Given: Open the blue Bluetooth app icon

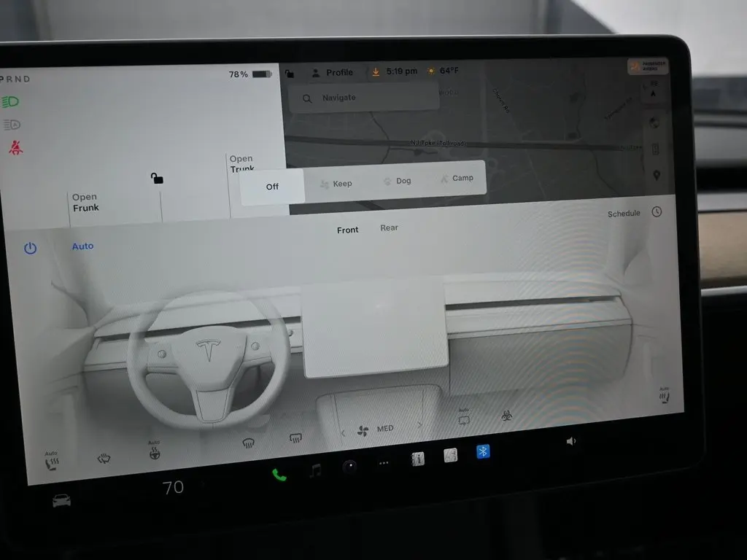Looking at the screenshot, I should click(x=482, y=451).
